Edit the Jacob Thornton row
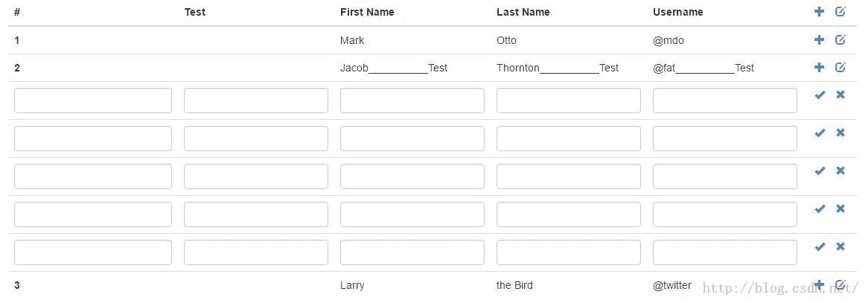 [840, 68]
